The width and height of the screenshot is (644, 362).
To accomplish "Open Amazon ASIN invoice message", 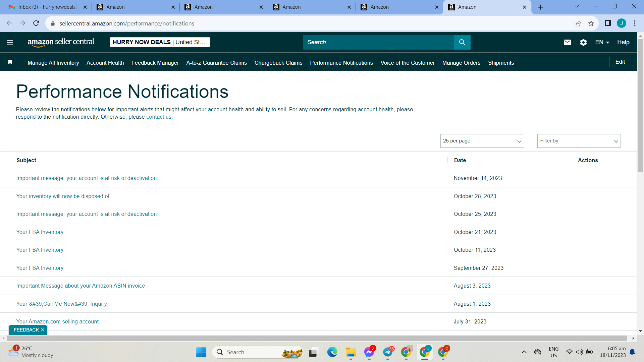I will pos(80,286).
